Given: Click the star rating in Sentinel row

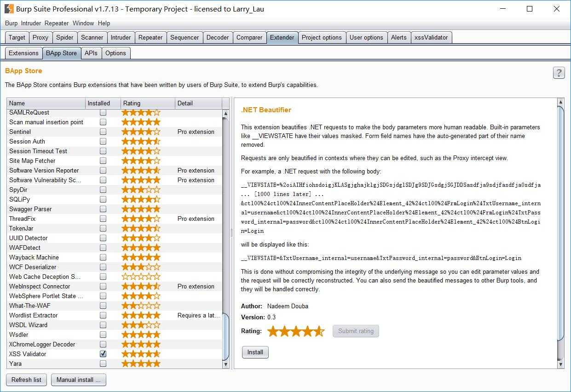Looking at the screenshot, I should coord(141,132).
